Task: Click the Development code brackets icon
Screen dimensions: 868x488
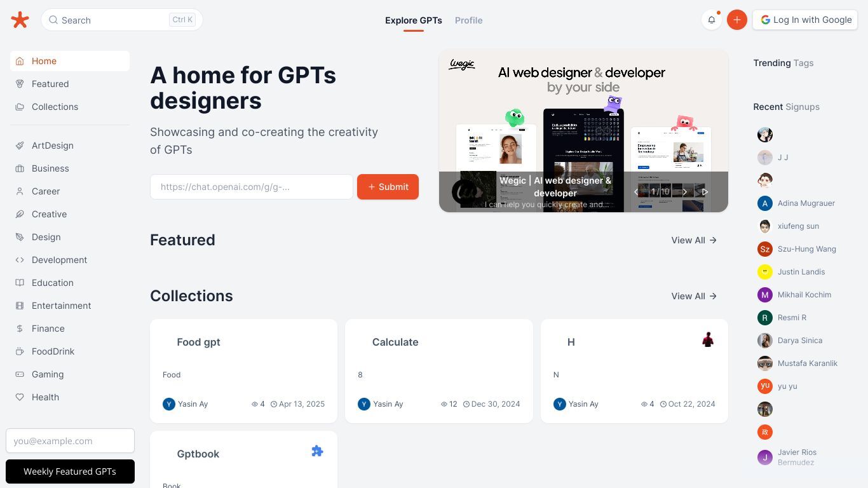Action: click(x=20, y=260)
